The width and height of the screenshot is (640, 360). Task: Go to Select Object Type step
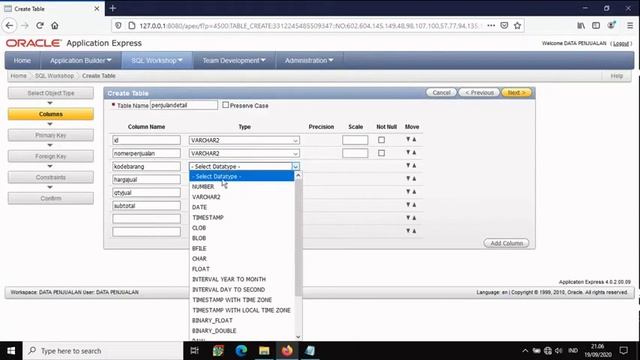point(51,93)
